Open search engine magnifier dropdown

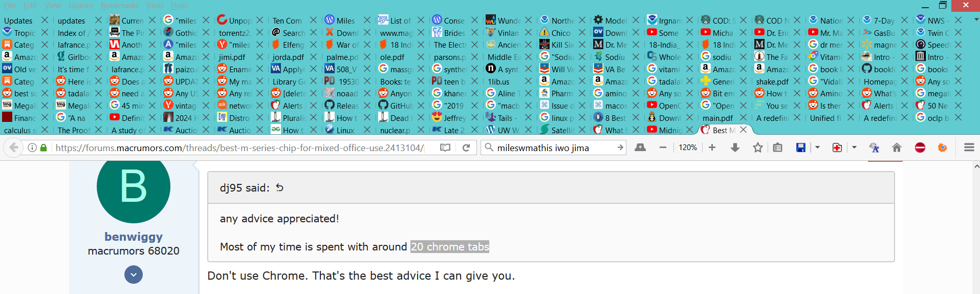489,148
